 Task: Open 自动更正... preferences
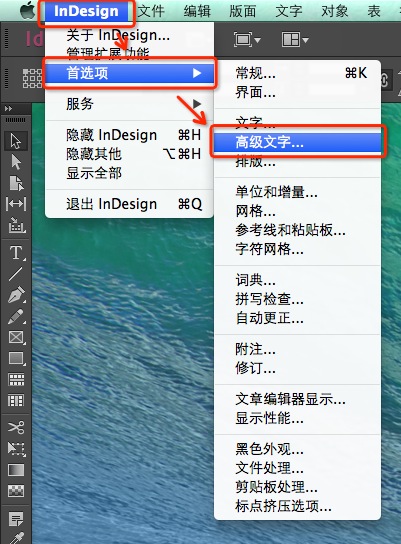(x=298, y=317)
